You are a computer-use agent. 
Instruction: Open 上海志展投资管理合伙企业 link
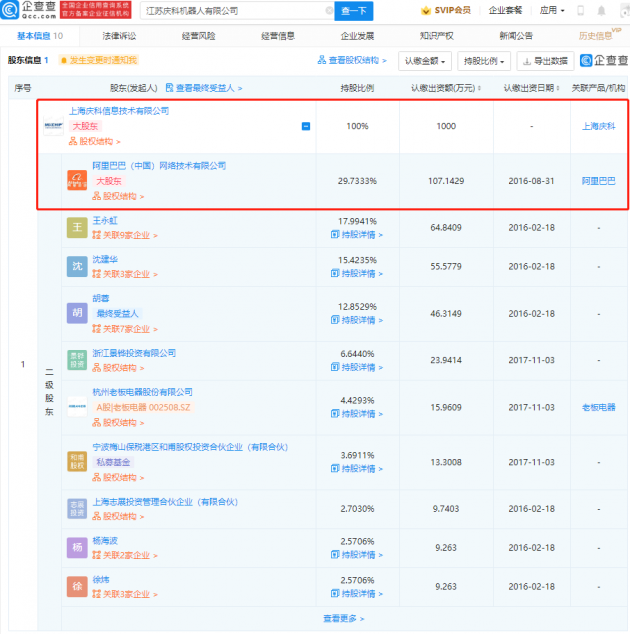tap(165, 502)
